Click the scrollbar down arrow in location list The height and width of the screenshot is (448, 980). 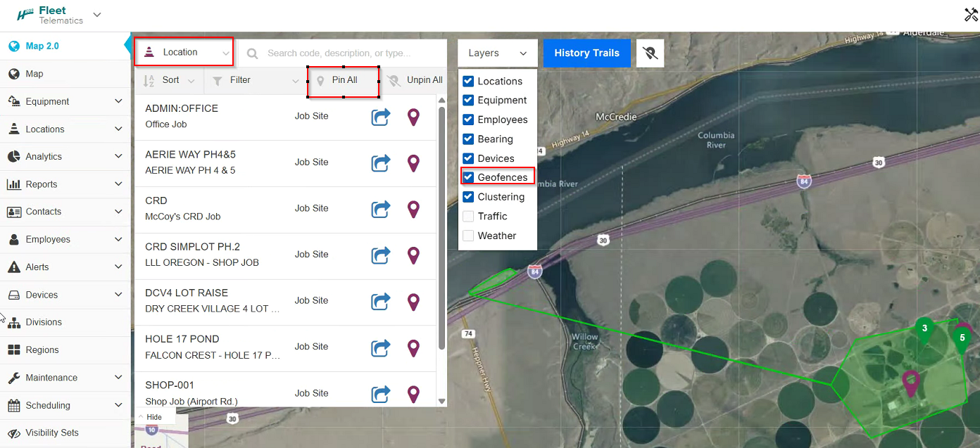pos(441,402)
